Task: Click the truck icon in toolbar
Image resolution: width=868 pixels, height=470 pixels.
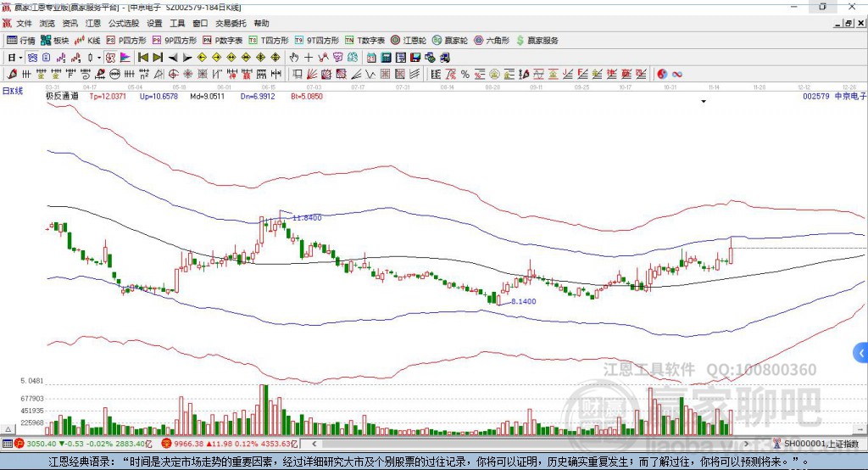Action: (x=444, y=57)
